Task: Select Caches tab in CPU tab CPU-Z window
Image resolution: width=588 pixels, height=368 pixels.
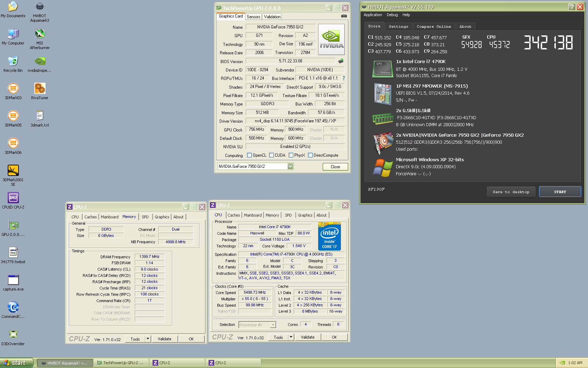Action: [x=234, y=215]
